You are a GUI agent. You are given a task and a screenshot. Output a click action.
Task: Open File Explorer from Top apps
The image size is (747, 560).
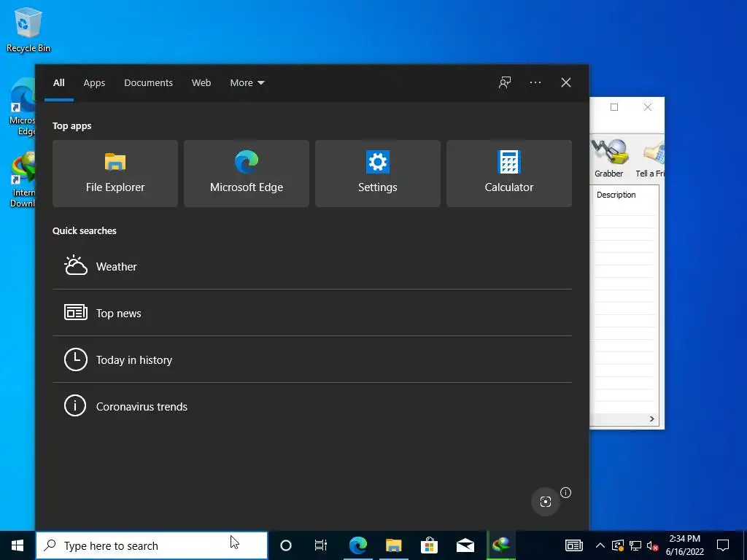(x=115, y=174)
